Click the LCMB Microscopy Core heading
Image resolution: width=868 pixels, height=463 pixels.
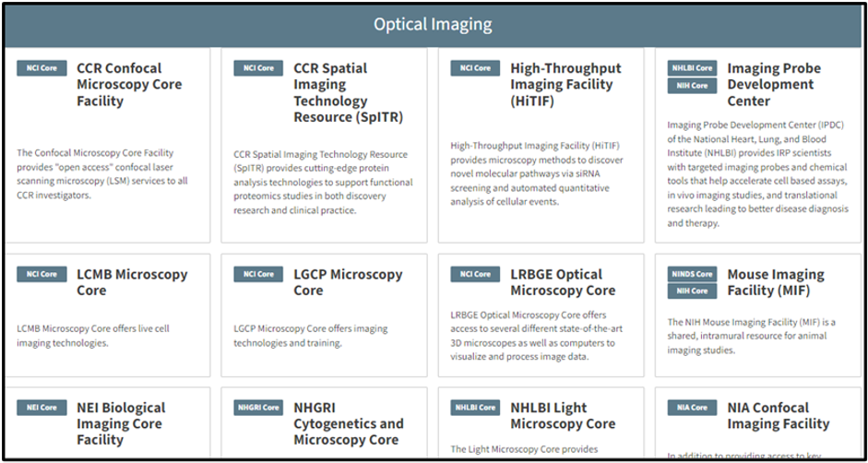(132, 282)
